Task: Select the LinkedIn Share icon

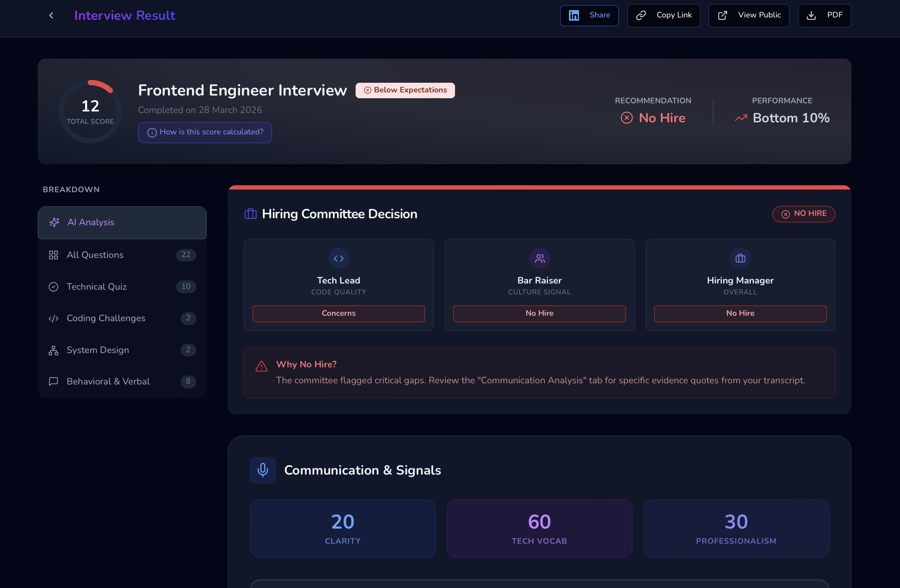Action: click(x=574, y=15)
